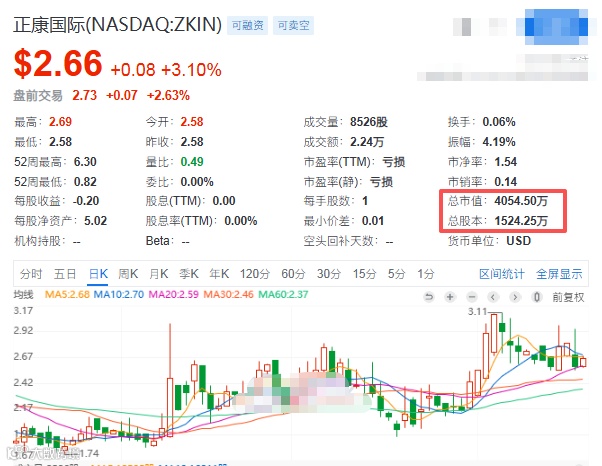Click the 可融资 margin tag
The width and height of the screenshot is (602, 466).
(248, 25)
